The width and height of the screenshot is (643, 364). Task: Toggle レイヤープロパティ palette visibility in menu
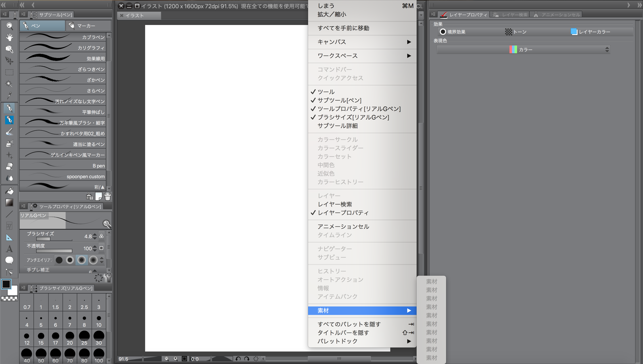point(343,213)
